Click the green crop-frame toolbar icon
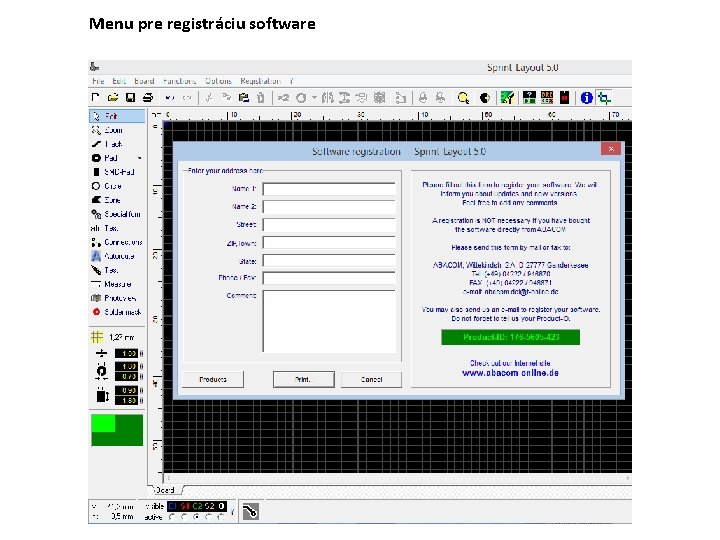 [x=604, y=97]
